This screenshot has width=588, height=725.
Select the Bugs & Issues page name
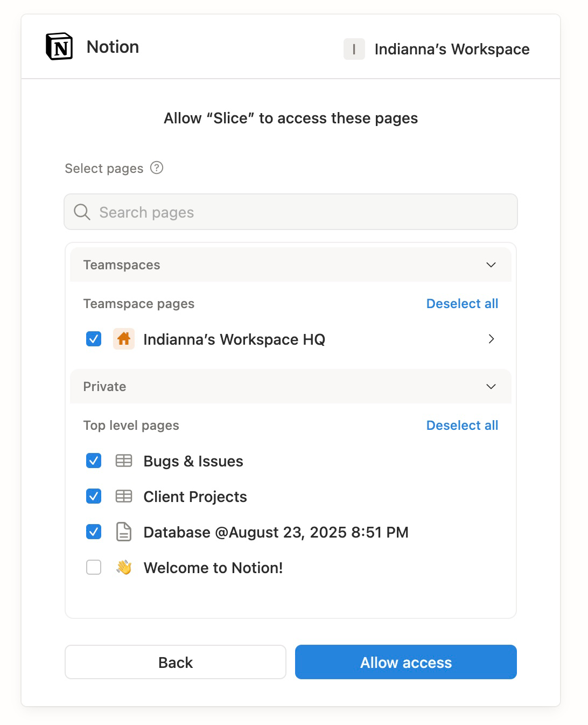click(193, 461)
